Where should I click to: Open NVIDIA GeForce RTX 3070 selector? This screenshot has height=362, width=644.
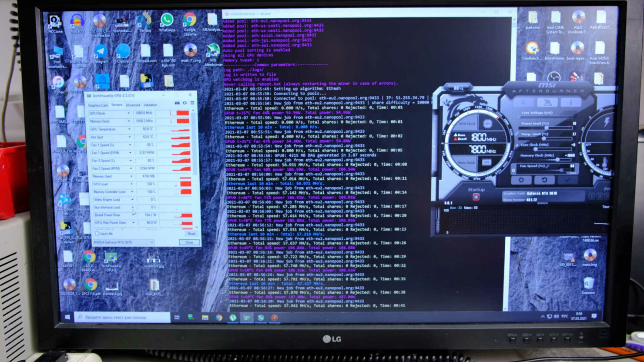[x=124, y=242]
